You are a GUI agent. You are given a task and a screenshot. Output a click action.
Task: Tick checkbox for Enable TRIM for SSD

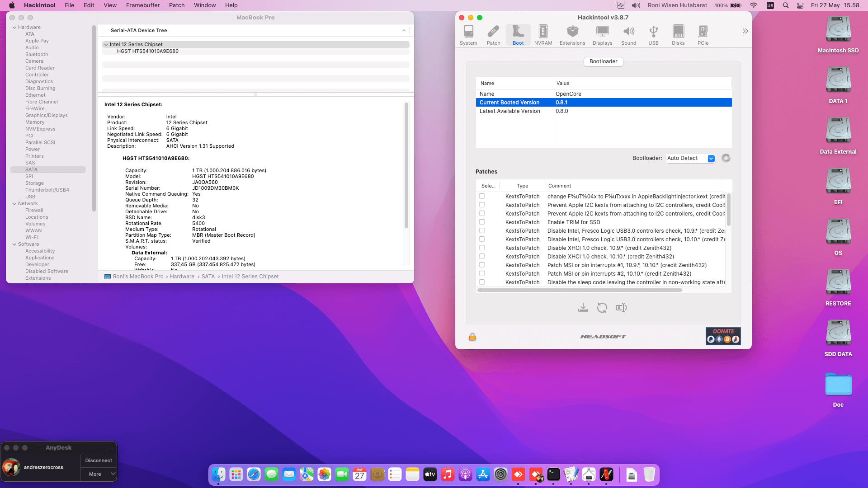[x=482, y=222]
